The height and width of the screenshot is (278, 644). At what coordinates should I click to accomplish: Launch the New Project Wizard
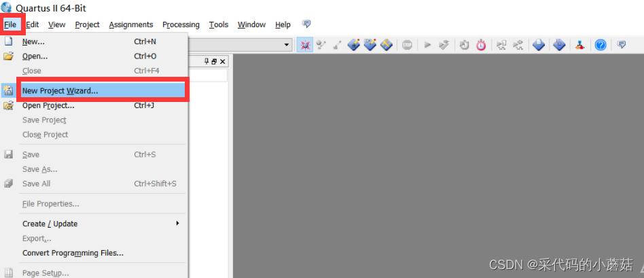click(103, 91)
